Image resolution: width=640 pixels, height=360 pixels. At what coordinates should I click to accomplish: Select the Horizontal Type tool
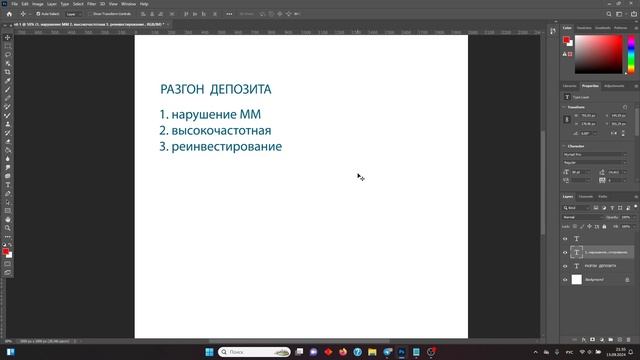tap(7, 185)
